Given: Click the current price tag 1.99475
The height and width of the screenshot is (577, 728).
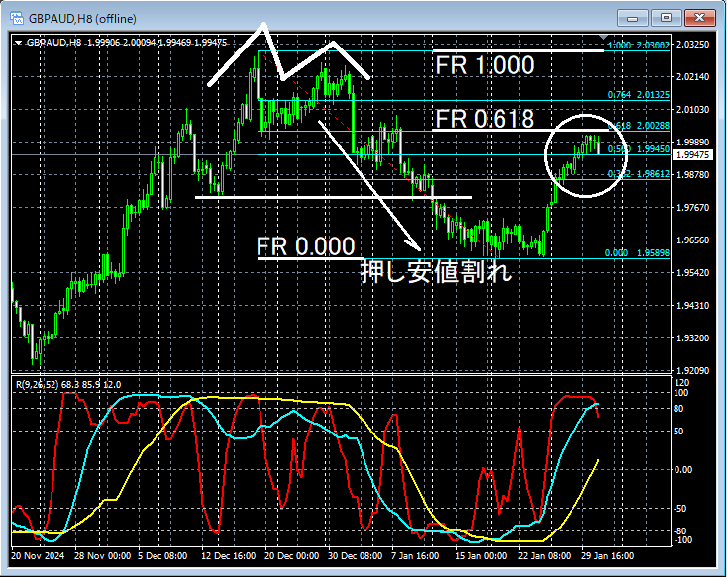Looking at the screenshot, I should 692,155.
